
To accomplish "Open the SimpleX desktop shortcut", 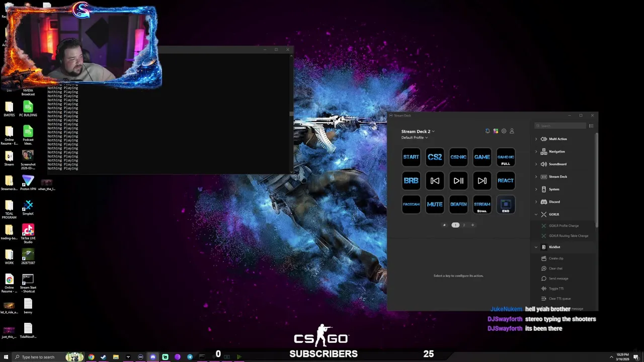I will [x=28, y=208].
